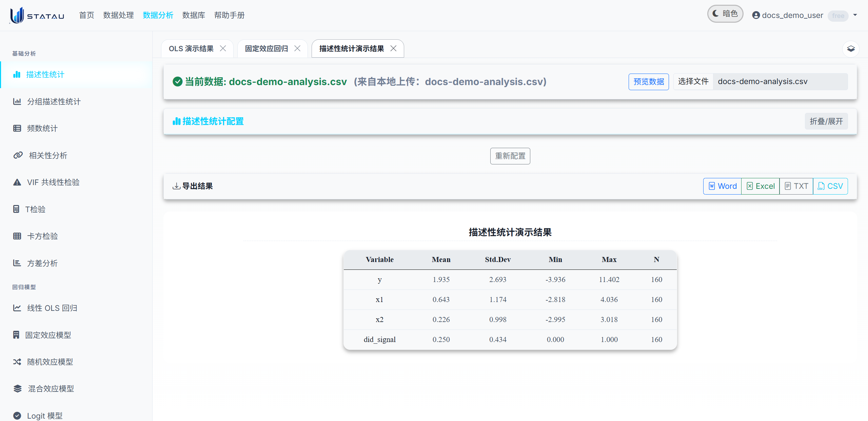
Task: Click the did_signal variable cell
Action: [379, 340]
